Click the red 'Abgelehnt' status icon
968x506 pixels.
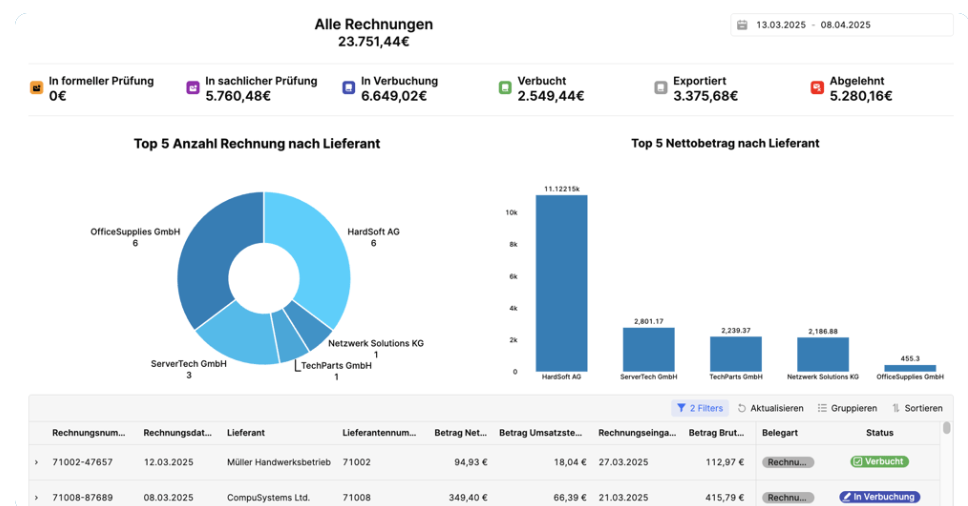click(817, 88)
